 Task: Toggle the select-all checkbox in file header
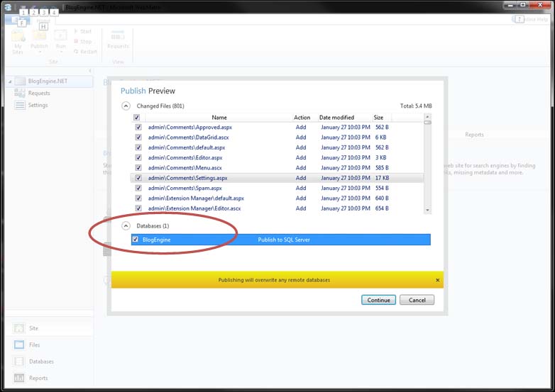click(137, 118)
